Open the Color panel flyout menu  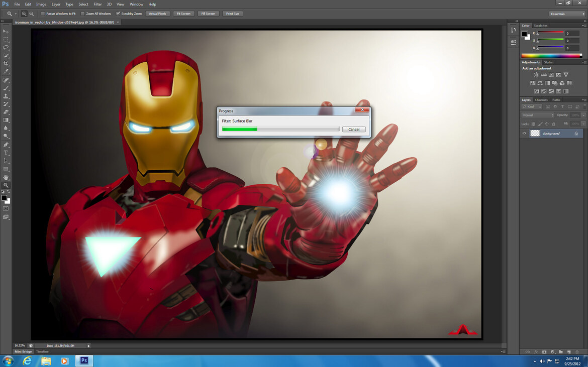pos(584,26)
